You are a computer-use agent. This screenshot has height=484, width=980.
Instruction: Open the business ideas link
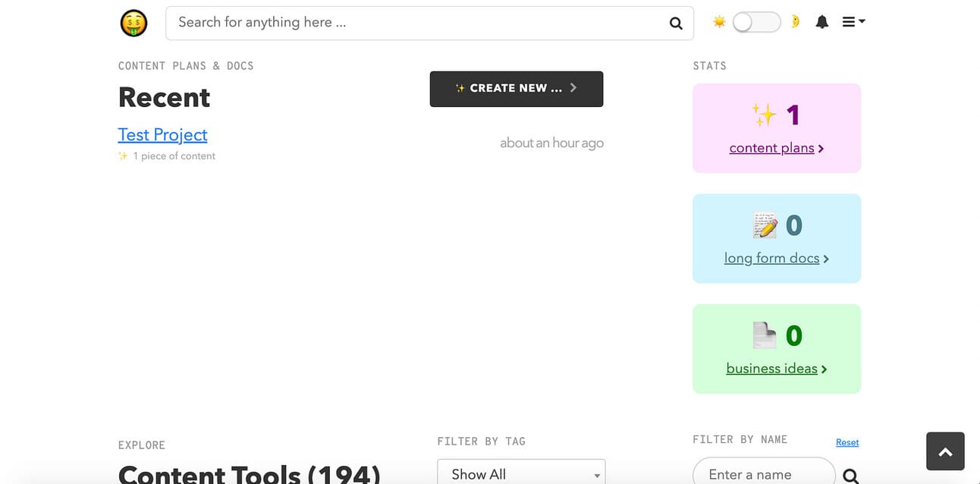(x=771, y=369)
